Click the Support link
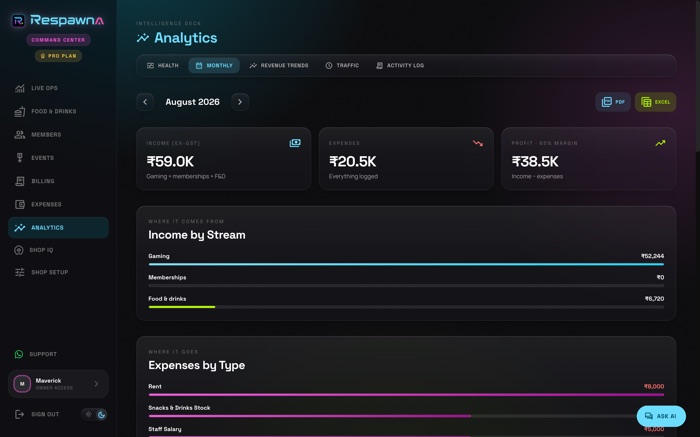Viewport: 700px width, 437px height. pos(43,354)
